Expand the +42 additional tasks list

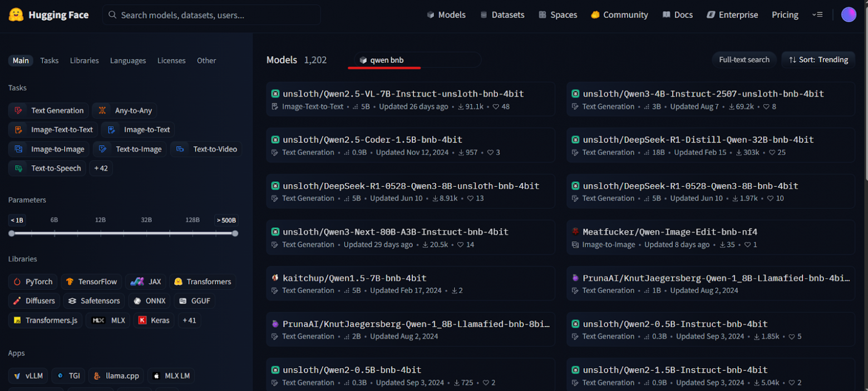point(101,168)
